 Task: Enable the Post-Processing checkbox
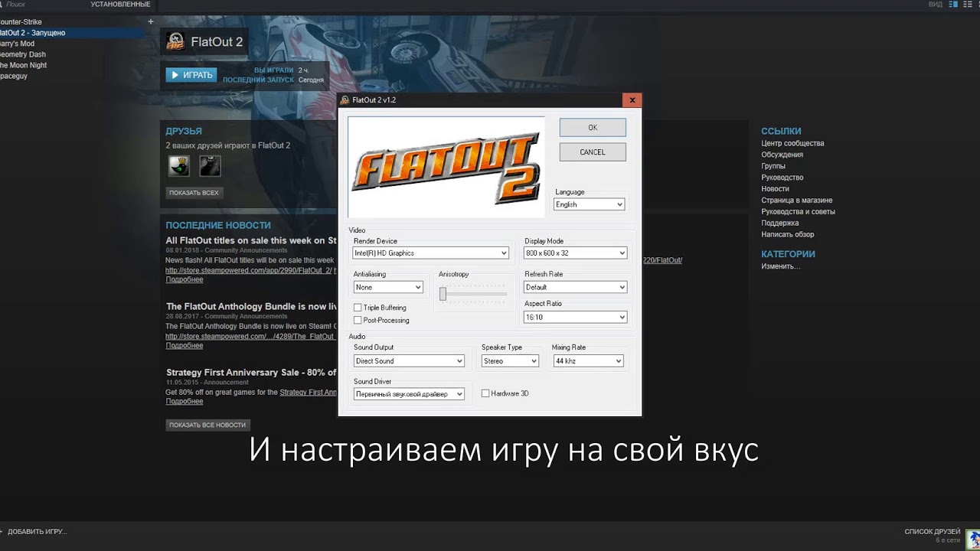[358, 320]
